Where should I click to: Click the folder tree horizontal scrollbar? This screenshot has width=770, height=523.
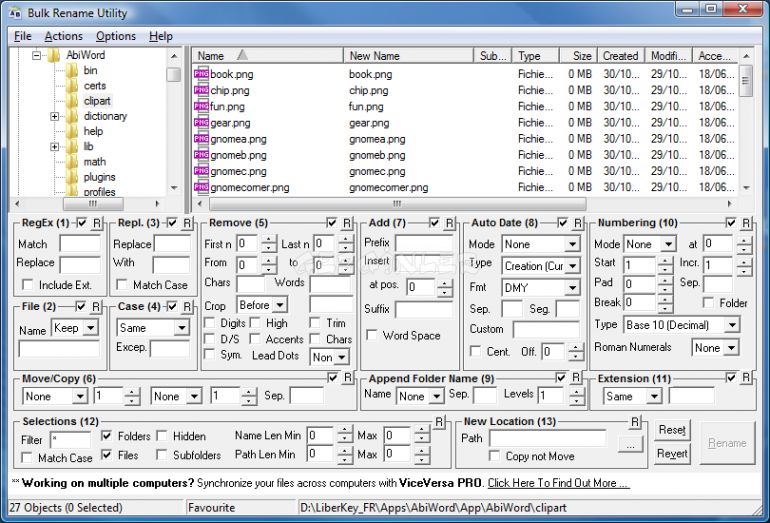pos(93,204)
